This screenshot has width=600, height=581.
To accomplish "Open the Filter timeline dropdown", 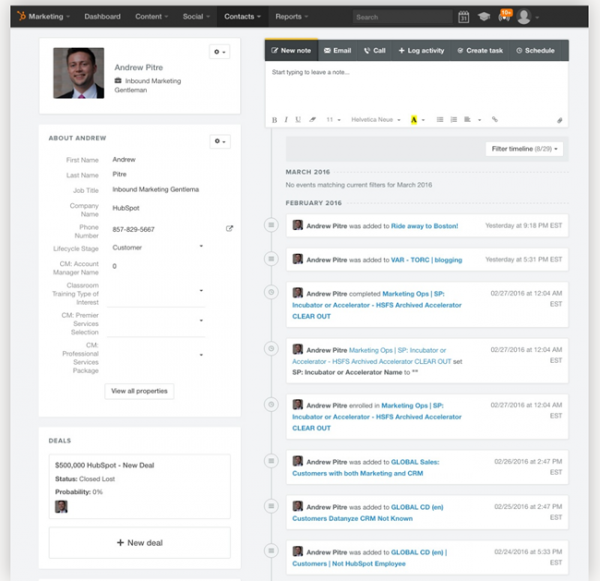I will [524, 149].
